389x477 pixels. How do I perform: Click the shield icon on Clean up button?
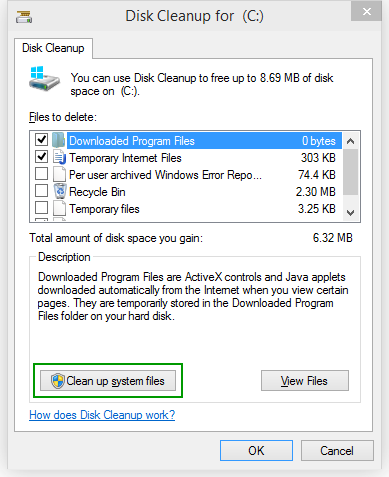pyautogui.click(x=57, y=381)
